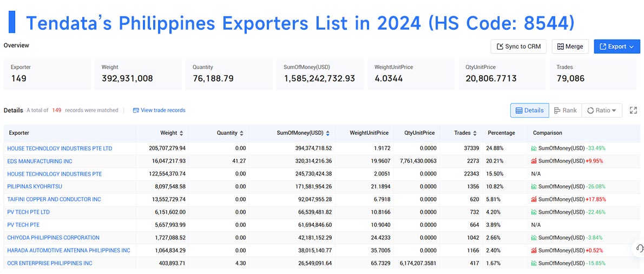Click comparison chart icon in -33.49% row
The height and width of the screenshot is (274, 644).
point(534,148)
